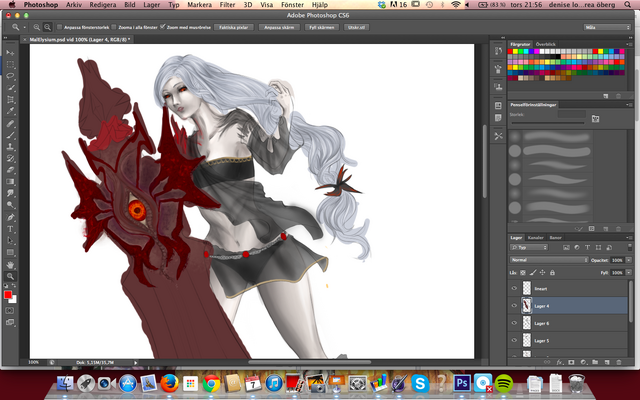The height and width of the screenshot is (400, 640).
Task: Toggle lock transparent pixels
Action: (x=523, y=273)
